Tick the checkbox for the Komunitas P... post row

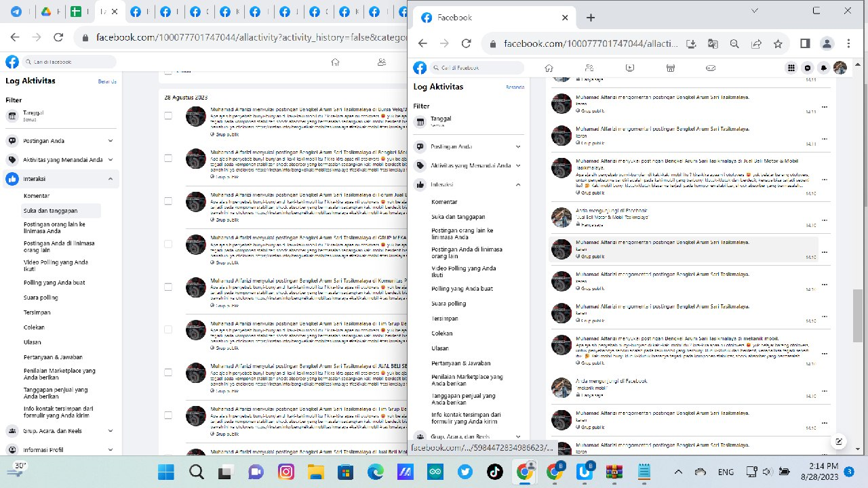pos(168,287)
